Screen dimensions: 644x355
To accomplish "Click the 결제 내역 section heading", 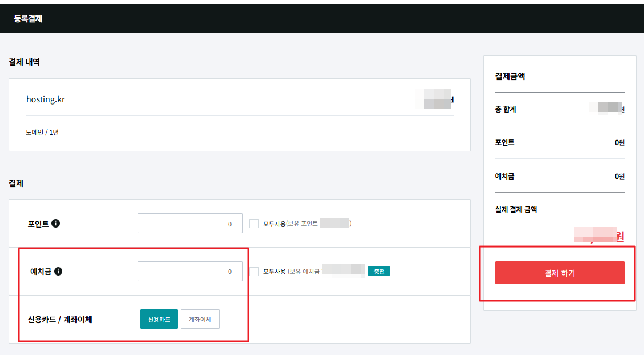I will [24, 62].
